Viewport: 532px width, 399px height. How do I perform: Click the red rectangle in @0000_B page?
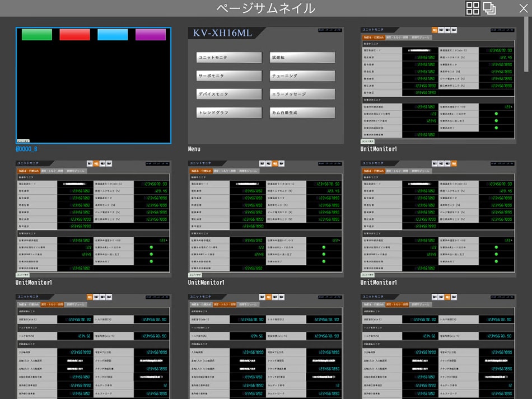click(x=74, y=35)
